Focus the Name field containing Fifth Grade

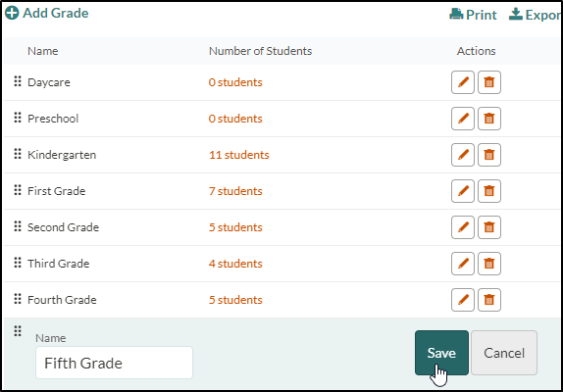[x=114, y=363]
